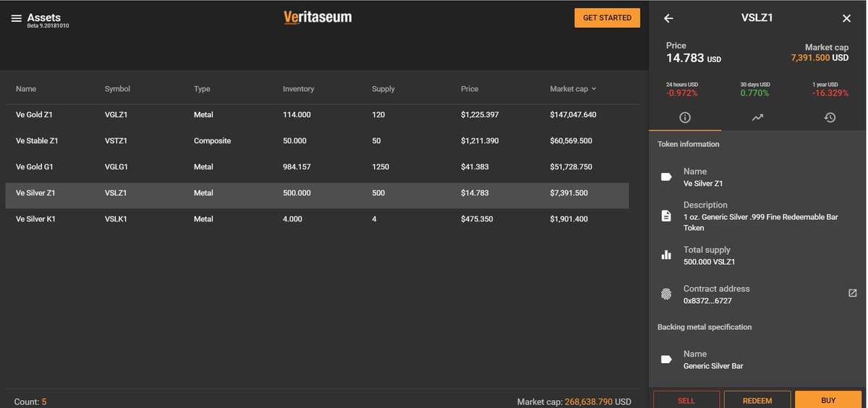
Task: Click the GET STARTED button
Action: 607,17
